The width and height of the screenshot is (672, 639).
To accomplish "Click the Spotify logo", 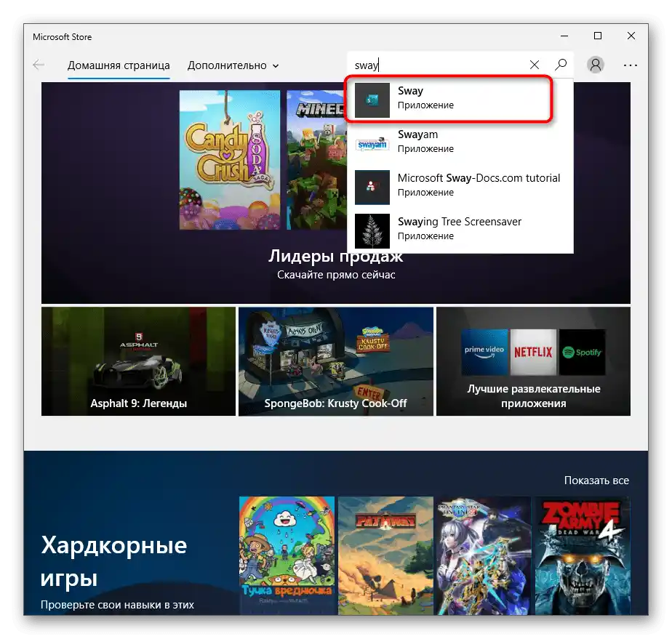I will point(582,352).
